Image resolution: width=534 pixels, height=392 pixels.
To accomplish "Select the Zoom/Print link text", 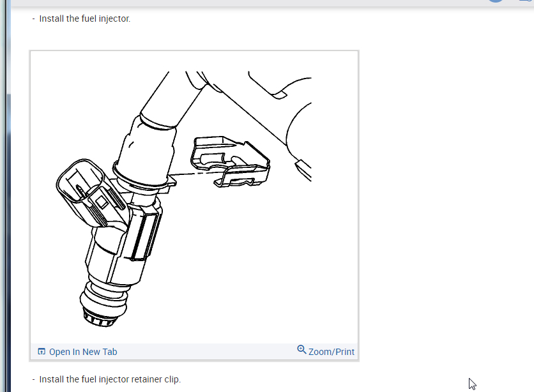I will click(332, 352).
